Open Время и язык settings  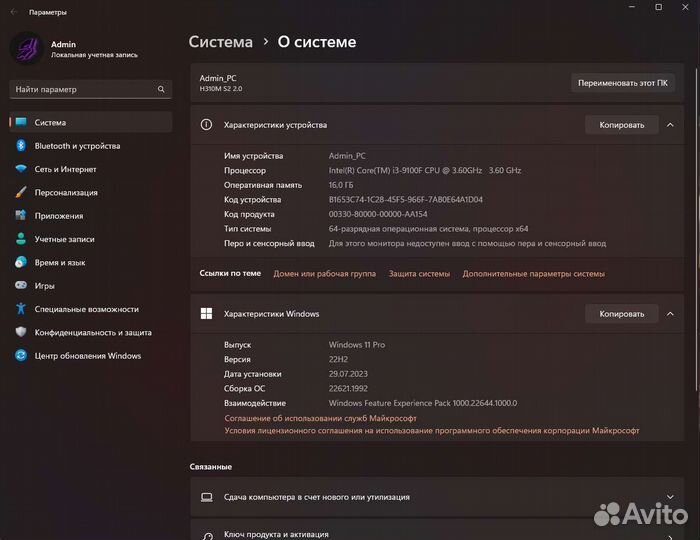pyautogui.click(x=91, y=262)
